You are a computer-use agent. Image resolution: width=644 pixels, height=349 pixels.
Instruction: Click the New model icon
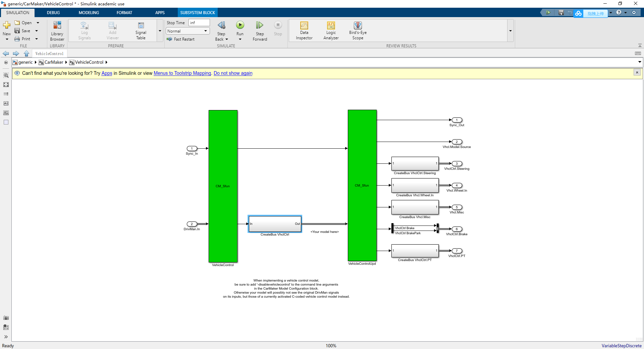pyautogui.click(x=7, y=26)
